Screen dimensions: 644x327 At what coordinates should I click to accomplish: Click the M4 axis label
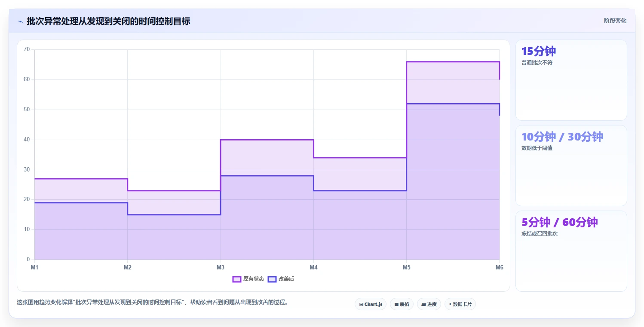point(313,267)
